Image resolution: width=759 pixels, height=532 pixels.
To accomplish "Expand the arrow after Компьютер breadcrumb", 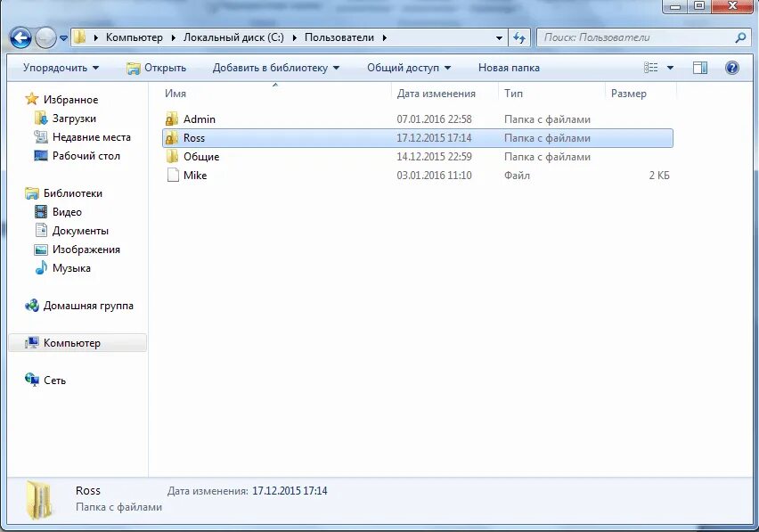I will [173, 37].
